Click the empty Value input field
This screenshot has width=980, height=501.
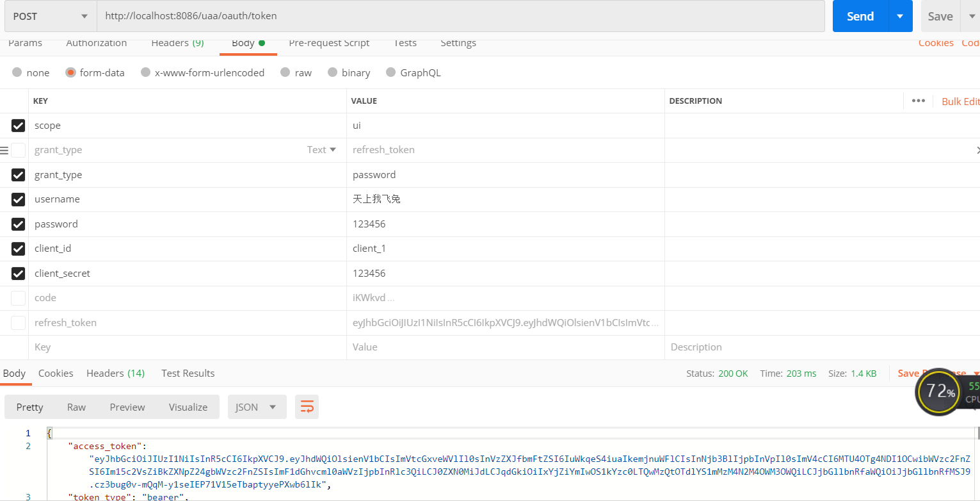(x=506, y=347)
